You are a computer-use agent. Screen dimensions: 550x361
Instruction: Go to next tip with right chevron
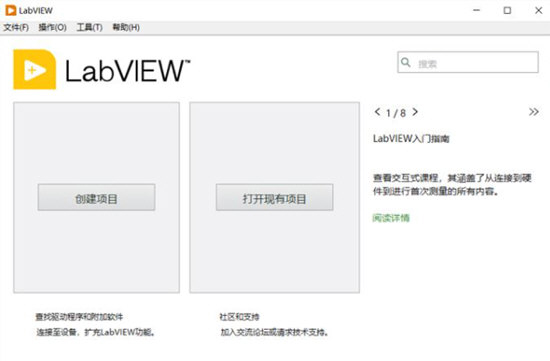point(415,112)
